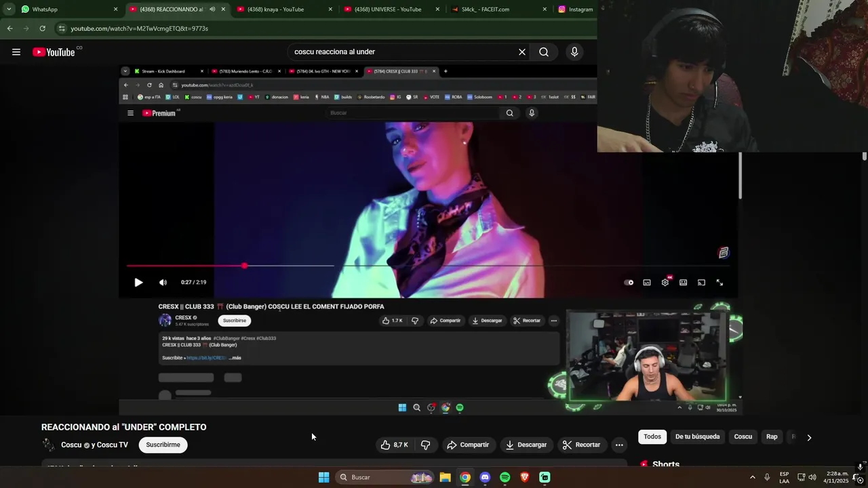Open Brave browser from the taskbar
The height and width of the screenshot is (488, 868).
tap(525, 477)
